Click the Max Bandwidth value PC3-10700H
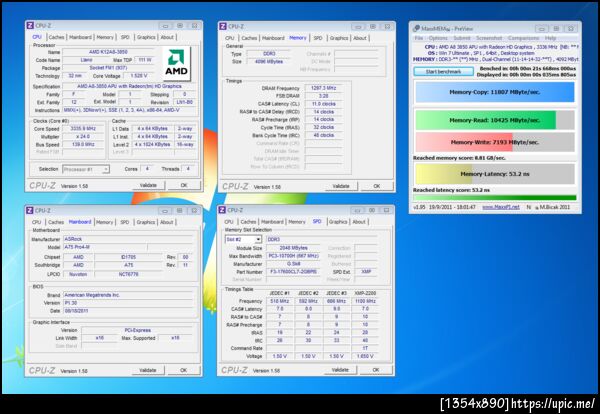Image resolution: width=600 pixels, height=414 pixels. point(293,256)
